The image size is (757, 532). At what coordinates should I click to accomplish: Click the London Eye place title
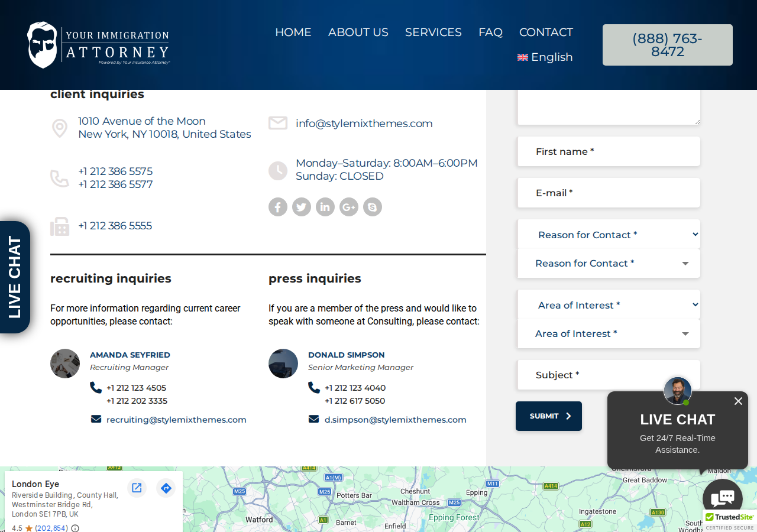[x=35, y=484]
